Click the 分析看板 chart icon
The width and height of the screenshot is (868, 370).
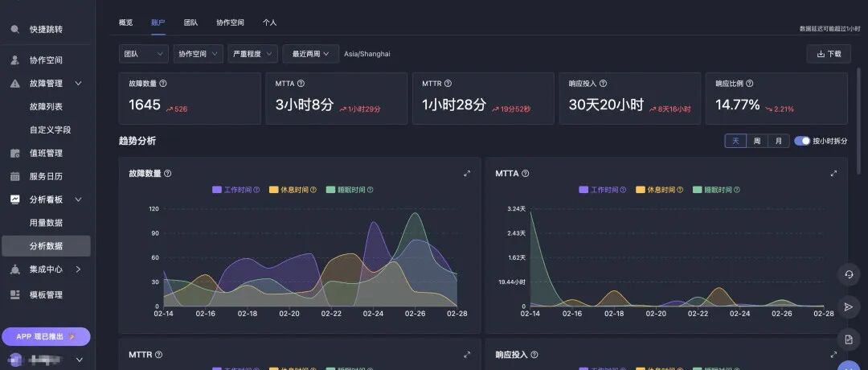pyautogui.click(x=15, y=199)
